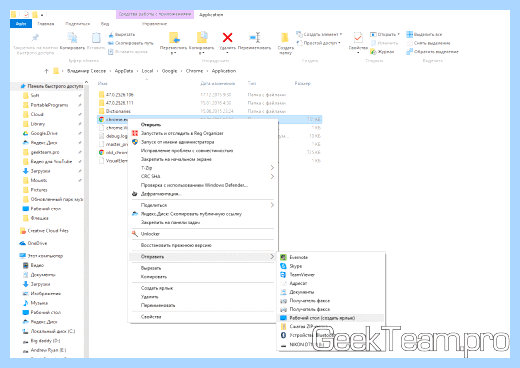Click the red Delete X icon in ribbon
Screen dimensions: 520x368
point(227,37)
